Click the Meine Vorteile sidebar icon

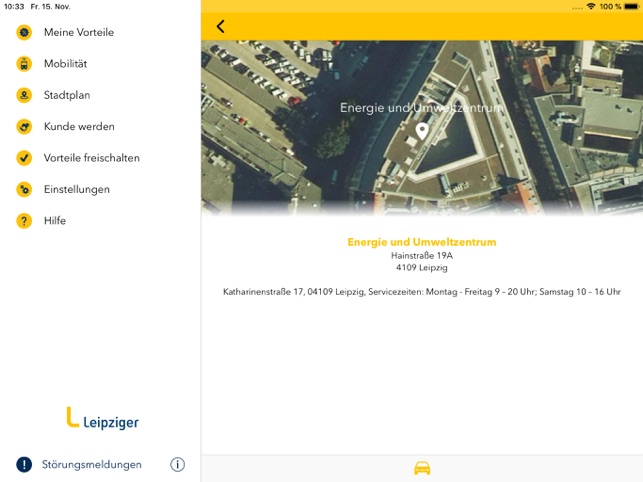24,32
